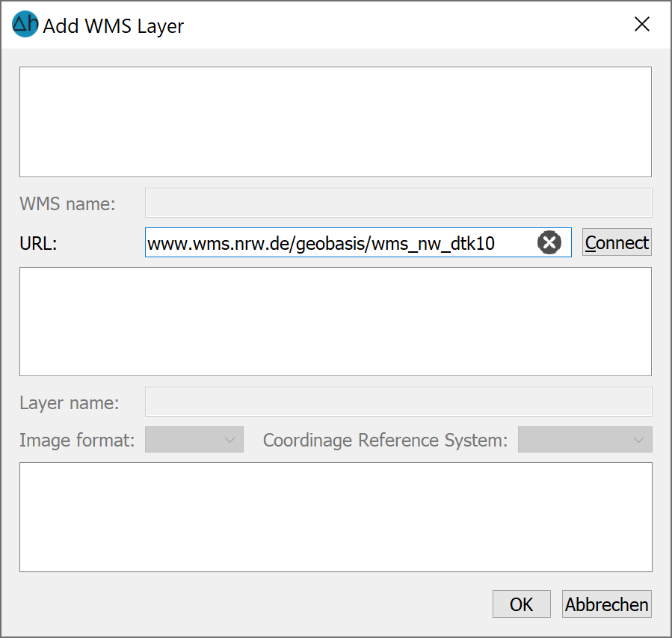This screenshot has height=638, width=672.
Task: Click the URL label
Action: [x=38, y=244]
